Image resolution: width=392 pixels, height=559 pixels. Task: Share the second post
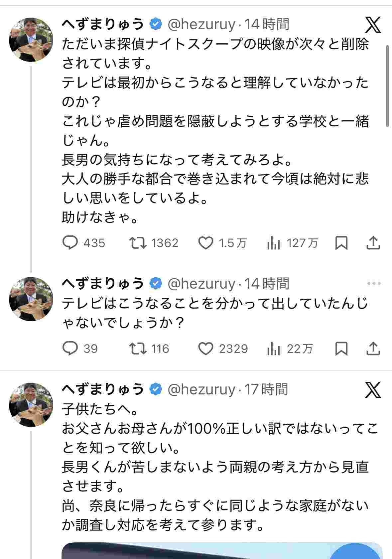click(x=373, y=349)
